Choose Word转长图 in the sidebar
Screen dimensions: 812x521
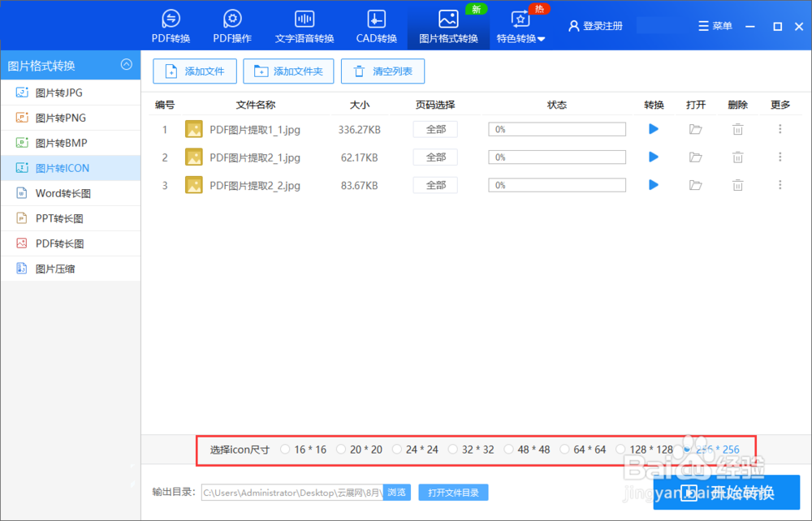(71, 193)
